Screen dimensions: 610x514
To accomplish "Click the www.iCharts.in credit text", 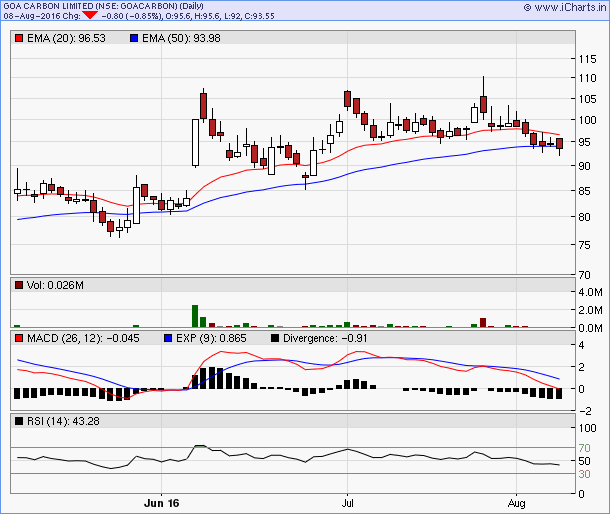I will click(570, 7).
